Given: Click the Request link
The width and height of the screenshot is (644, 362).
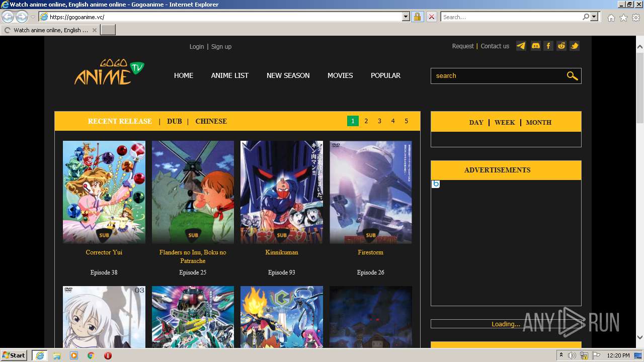Looking at the screenshot, I should pos(463,46).
